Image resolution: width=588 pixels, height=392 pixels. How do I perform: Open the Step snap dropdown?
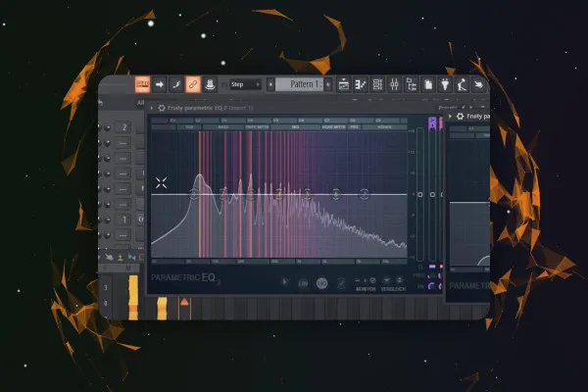point(246,84)
